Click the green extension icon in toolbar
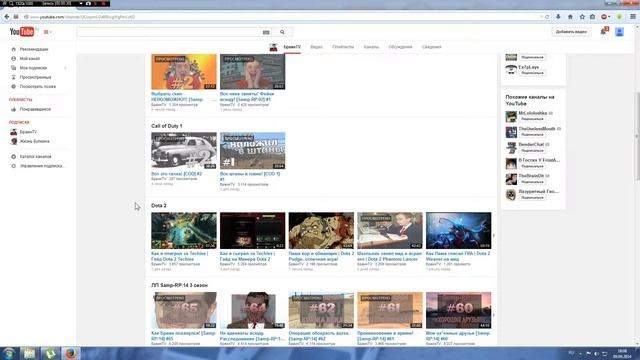Screen dimensions: 640x360 (619, 17)
